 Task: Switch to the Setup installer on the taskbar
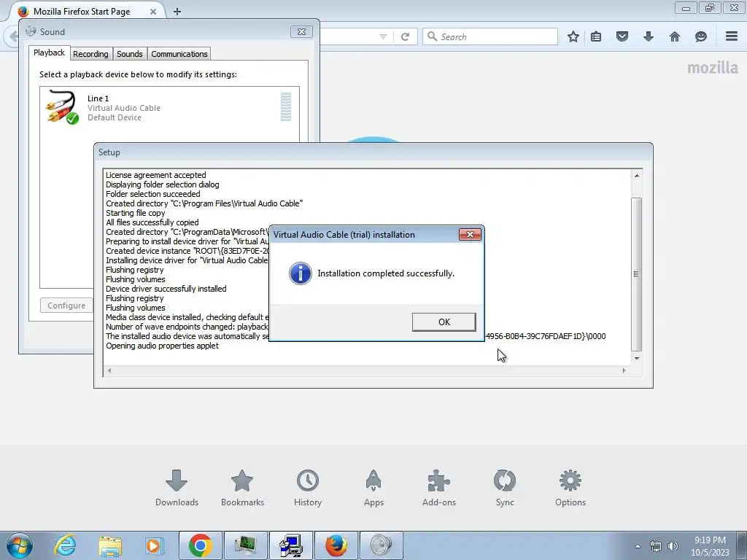[x=290, y=545]
